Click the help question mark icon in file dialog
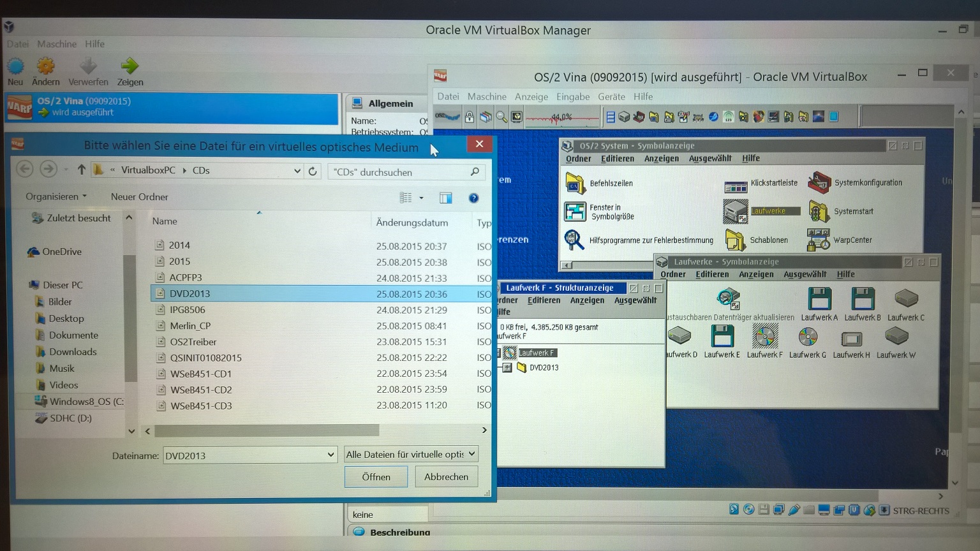This screenshot has height=551, width=980. (x=473, y=198)
